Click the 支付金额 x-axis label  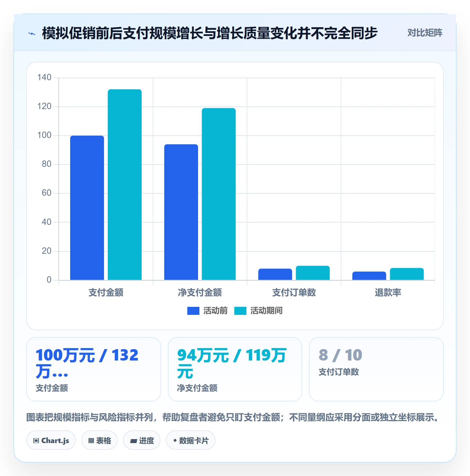(x=106, y=292)
